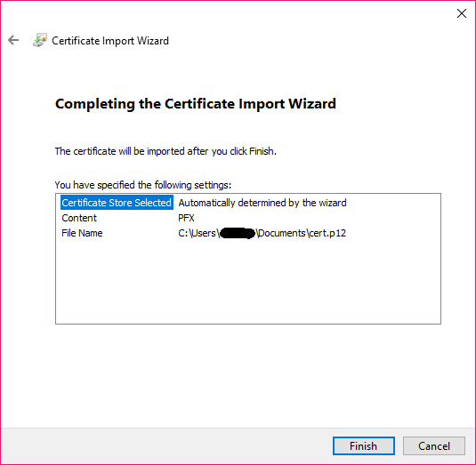The width and height of the screenshot is (476, 465).
Task: Cancel the certificate import
Action: tap(434, 446)
